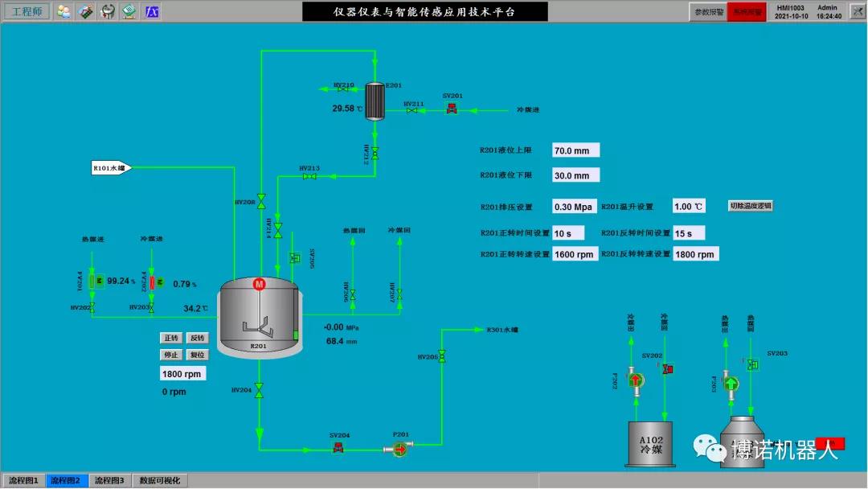The height and width of the screenshot is (489, 868).
Task: Click the hand valve HV204 below the reactor
Action: (260, 391)
